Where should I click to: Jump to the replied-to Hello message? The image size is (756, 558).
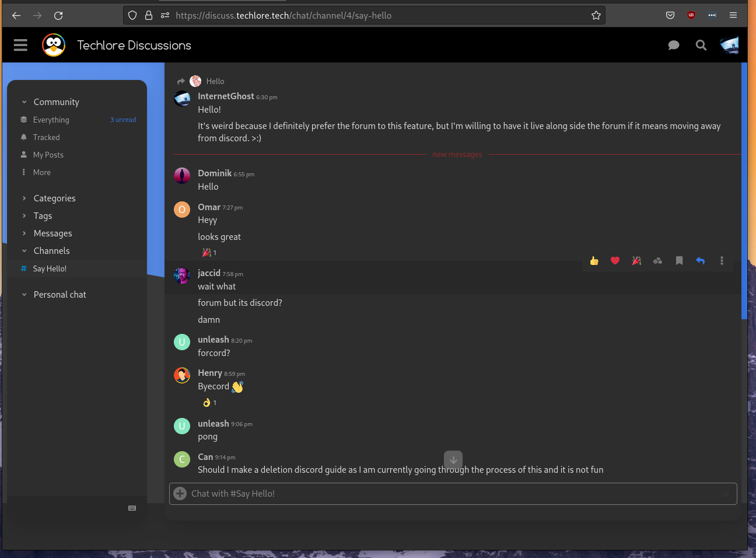pyautogui.click(x=201, y=81)
